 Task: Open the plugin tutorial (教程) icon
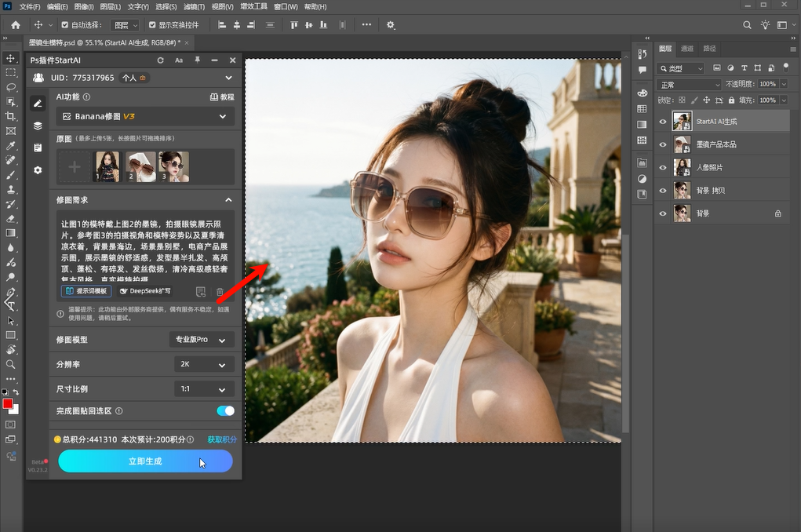coord(221,97)
